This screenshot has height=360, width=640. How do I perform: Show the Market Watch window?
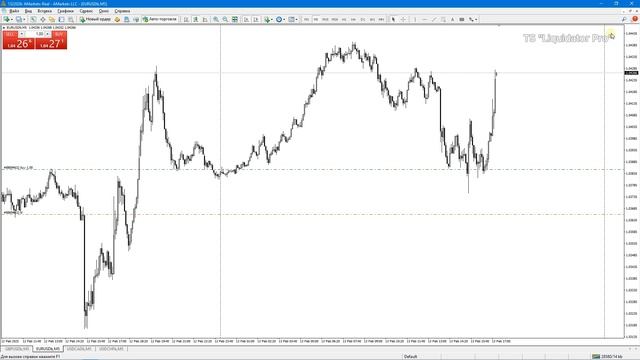coord(33,19)
